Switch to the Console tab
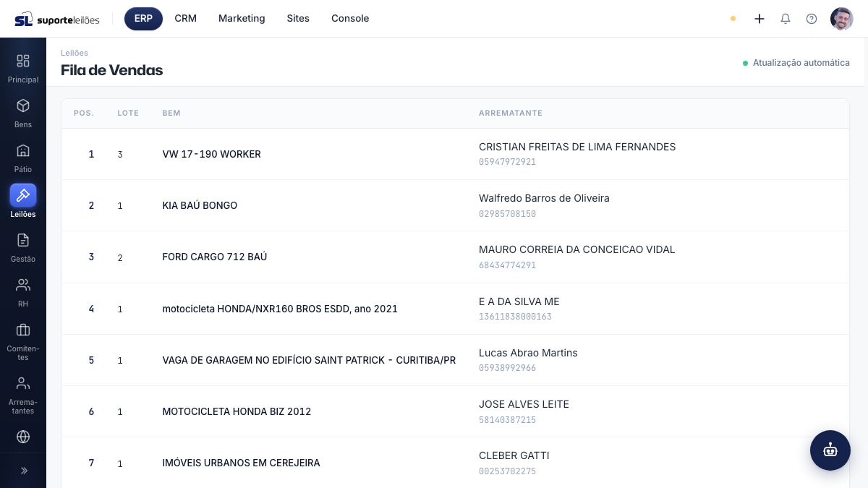 350,19
